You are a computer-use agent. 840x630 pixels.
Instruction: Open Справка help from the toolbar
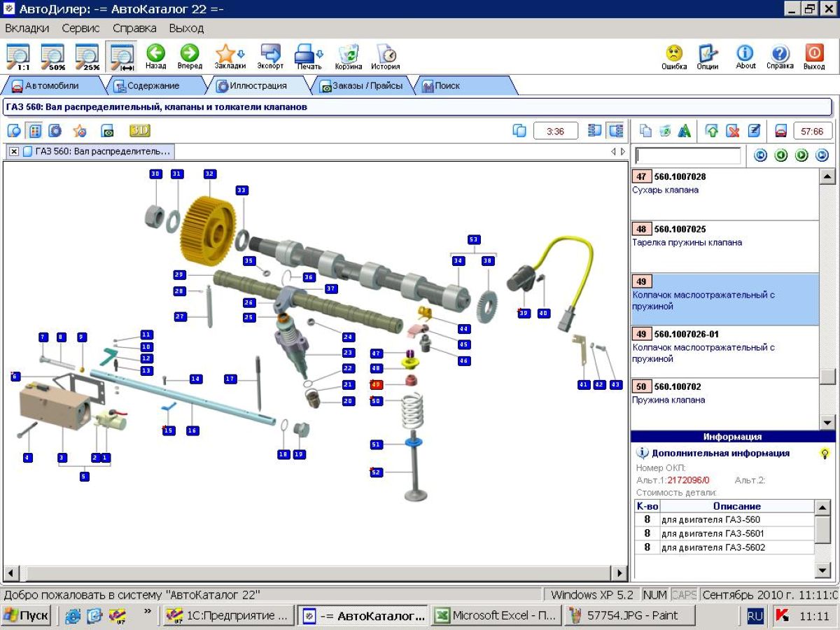pyautogui.click(x=780, y=57)
